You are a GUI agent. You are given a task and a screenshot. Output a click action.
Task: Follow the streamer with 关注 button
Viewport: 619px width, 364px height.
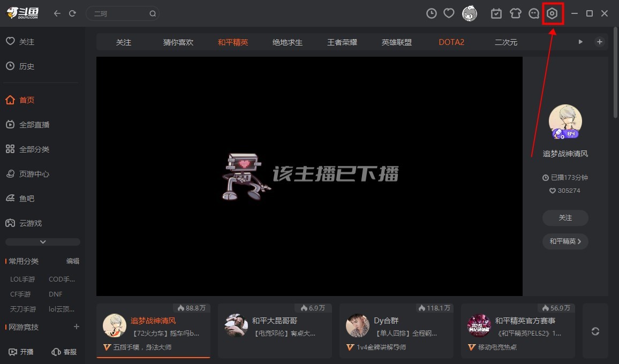(565, 218)
